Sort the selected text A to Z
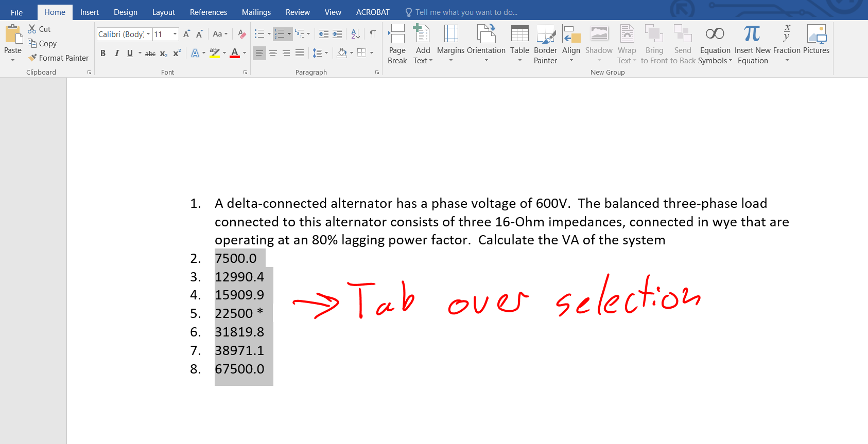 tap(355, 34)
